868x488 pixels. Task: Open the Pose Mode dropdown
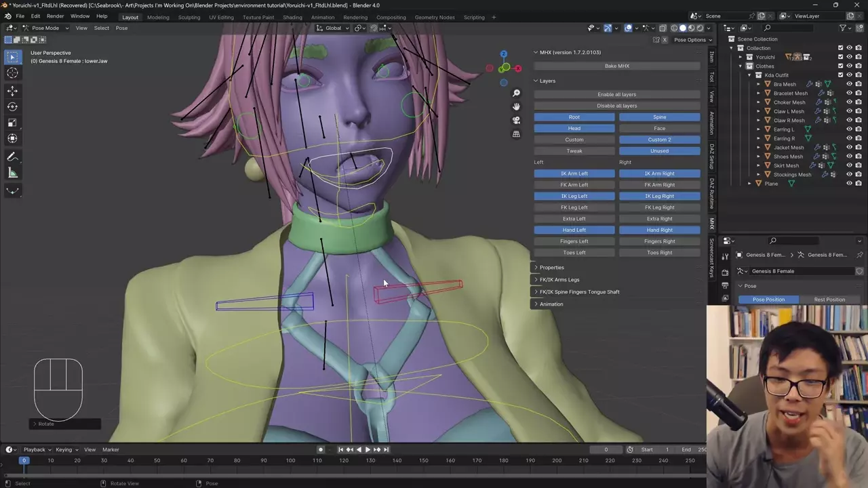(45, 28)
